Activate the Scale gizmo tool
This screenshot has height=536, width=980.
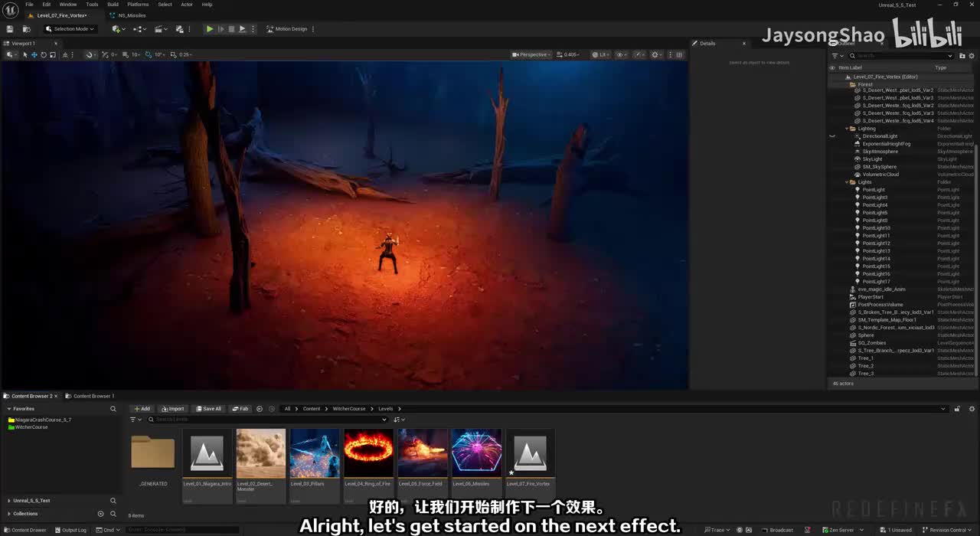(51, 54)
